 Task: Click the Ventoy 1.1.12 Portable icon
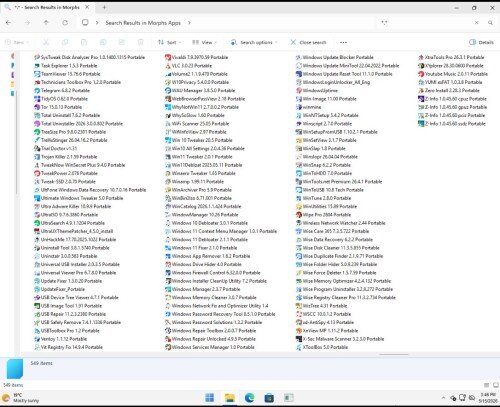[x=37, y=339]
